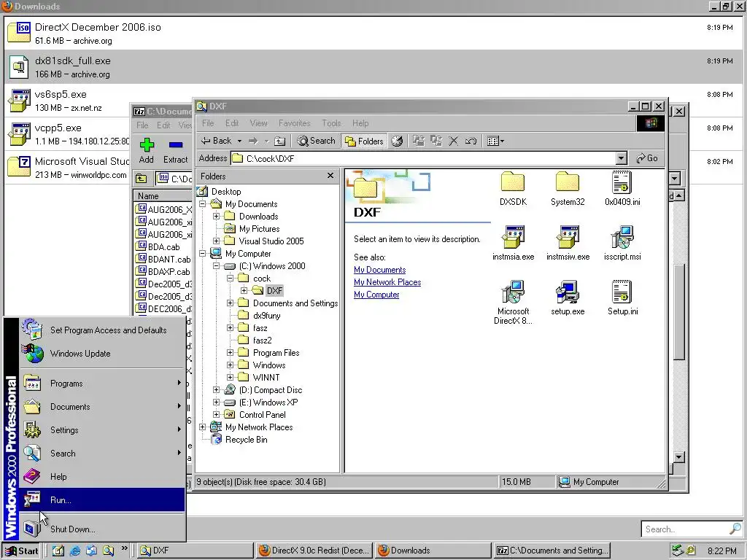Open the System32 folder icon

(x=567, y=182)
